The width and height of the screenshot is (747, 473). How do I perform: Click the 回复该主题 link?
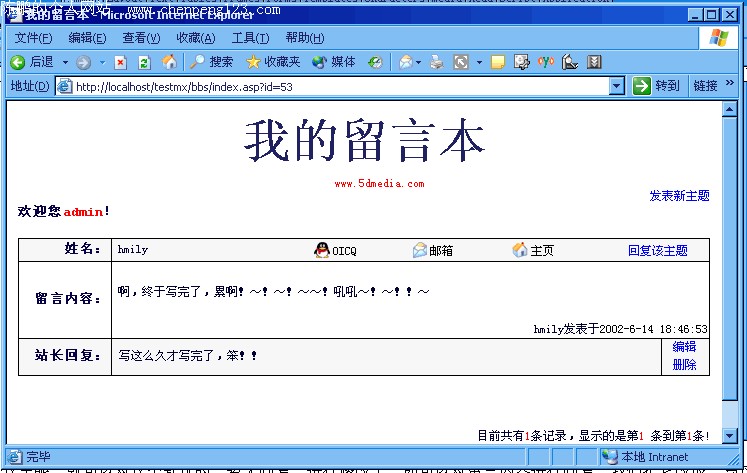[658, 250]
